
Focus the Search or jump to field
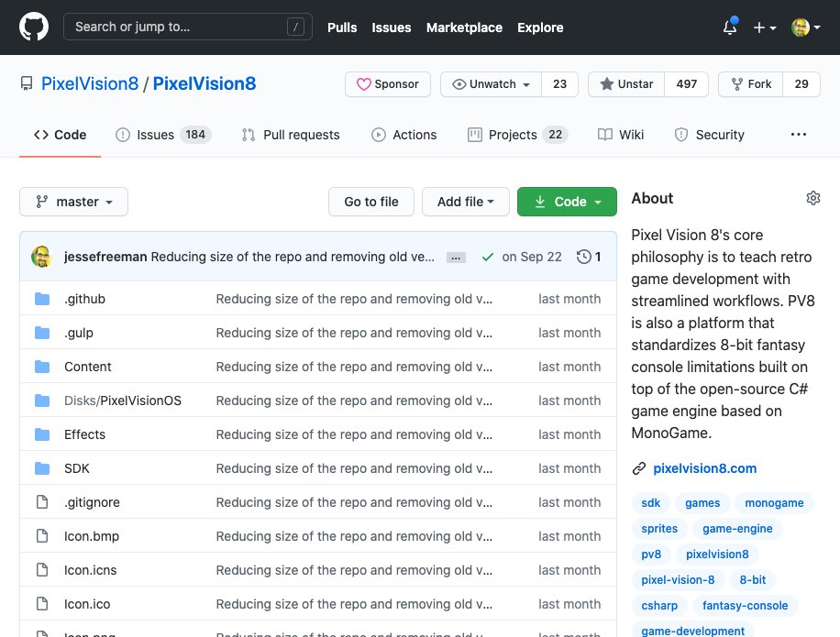tap(187, 27)
